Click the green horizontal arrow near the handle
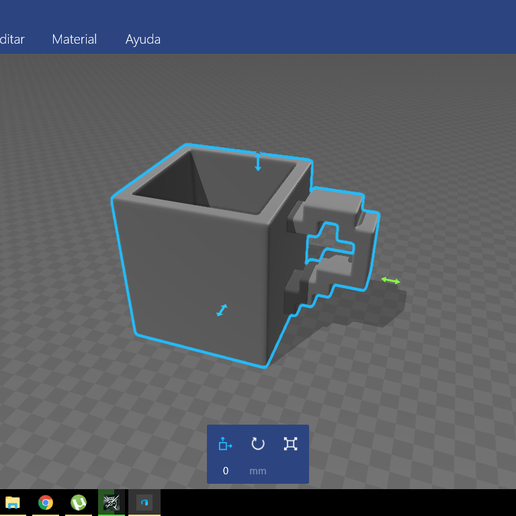 (390, 281)
